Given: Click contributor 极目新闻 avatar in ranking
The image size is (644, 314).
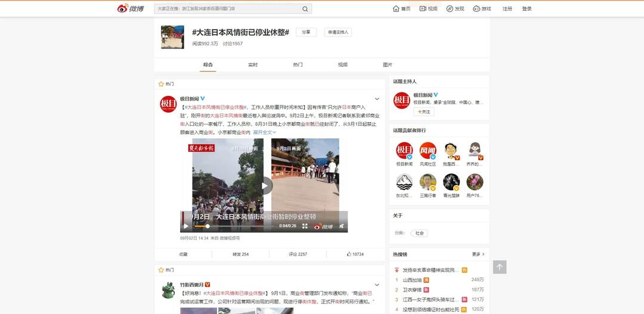Looking at the screenshot, I should [x=404, y=151].
